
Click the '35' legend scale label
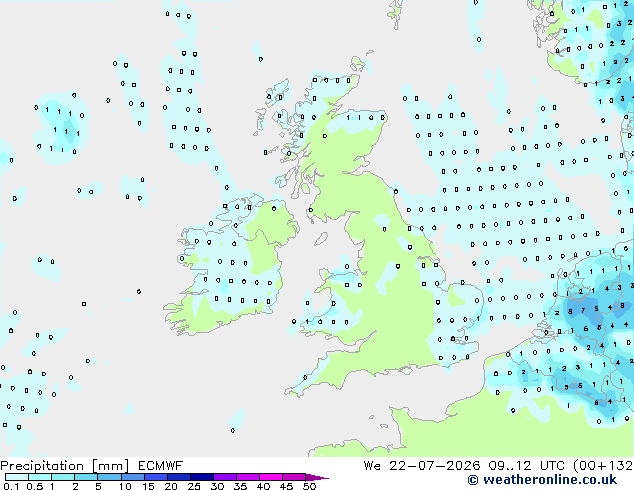coord(241,486)
